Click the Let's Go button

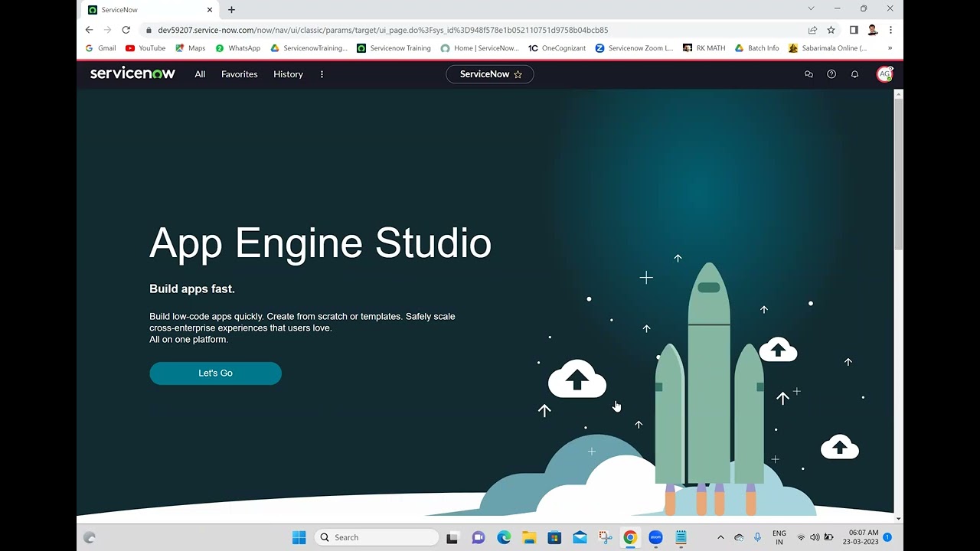tap(215, 373)
